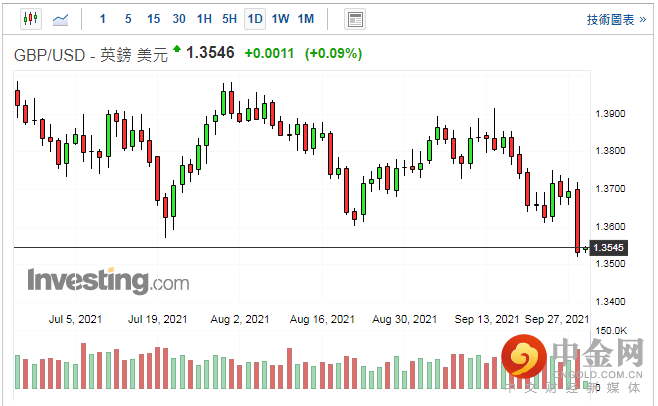Click the green up arrow beside price

pyautogui.click(x=177, y=48)
